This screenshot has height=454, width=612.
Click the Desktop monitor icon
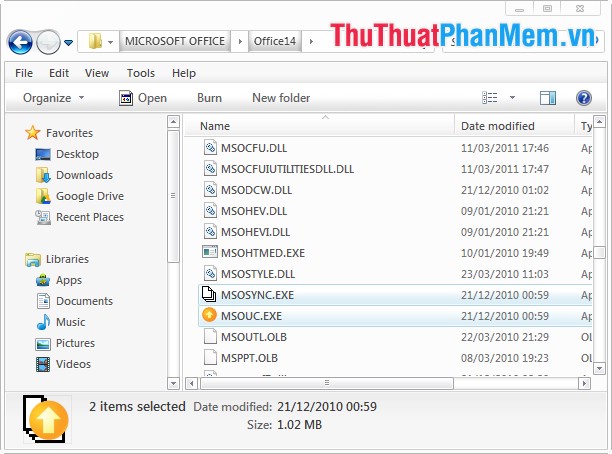click(x=43, y=155)
